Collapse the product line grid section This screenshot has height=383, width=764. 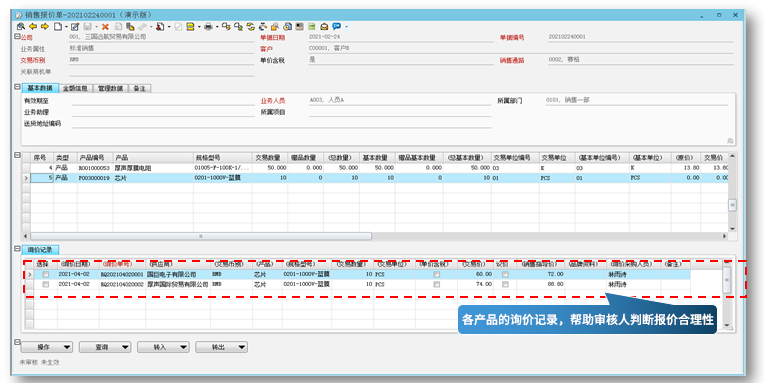pyautogui.click(x=18, y=155)
